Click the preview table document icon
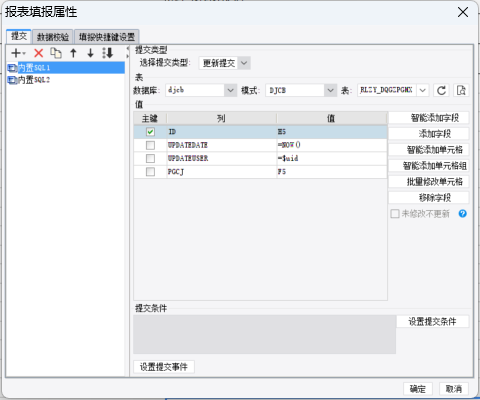 point(461,90)
